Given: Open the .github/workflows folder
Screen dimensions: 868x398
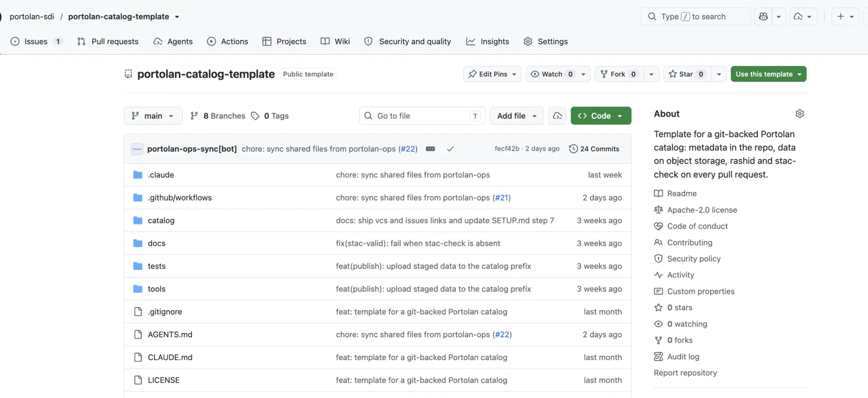Looking at the screenshot, I should [180, 198].
